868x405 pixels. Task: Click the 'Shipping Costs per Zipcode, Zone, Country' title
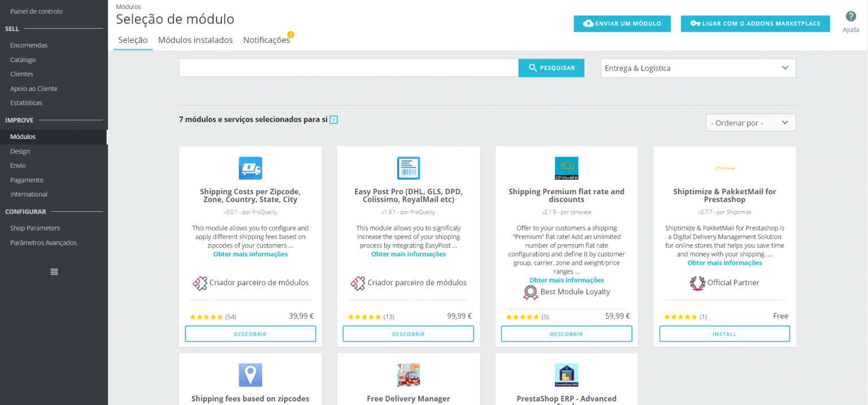coord(250,195)
